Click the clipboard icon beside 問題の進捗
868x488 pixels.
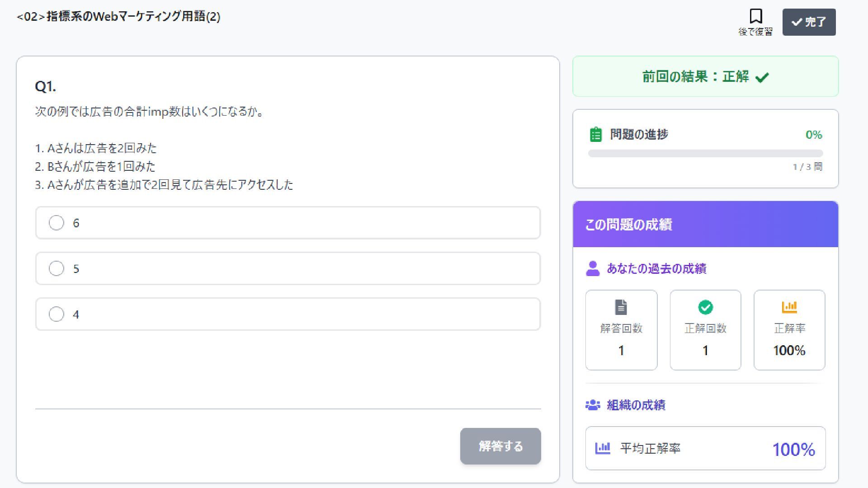point(596,135)
